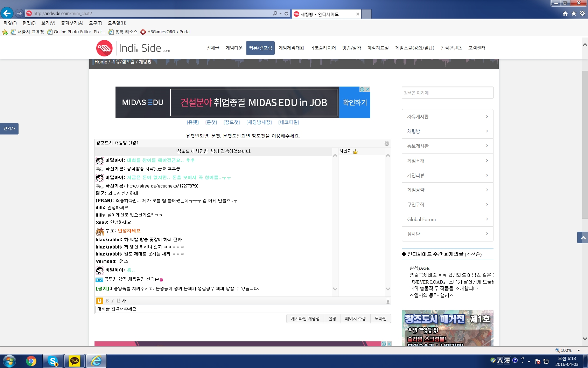588x368 pixels.
Task: Select 커뮤/겜포럼 navigation tab
Action: pos(260,48)
